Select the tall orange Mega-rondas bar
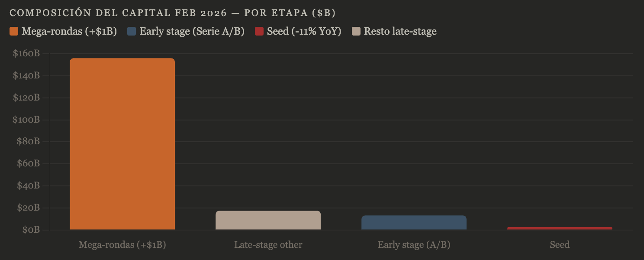This screenshot has height=260, width=644. coord(122,144)
